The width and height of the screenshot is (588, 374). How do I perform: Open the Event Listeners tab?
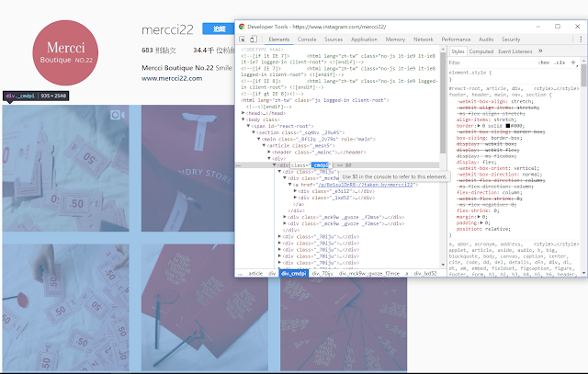click(514, 51)
